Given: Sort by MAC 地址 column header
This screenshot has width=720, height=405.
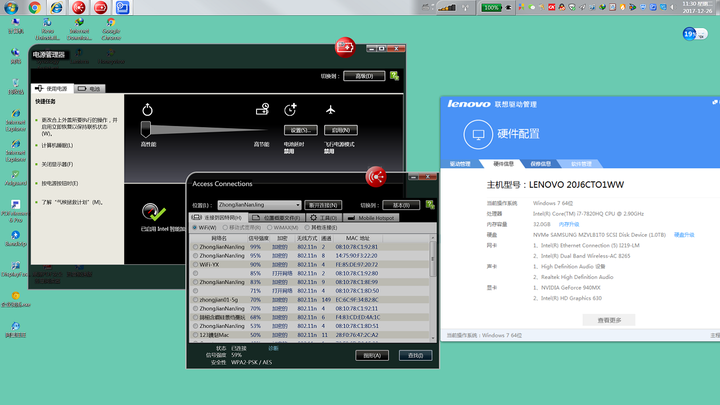Looking at the screenshot, I should [357, 238].
